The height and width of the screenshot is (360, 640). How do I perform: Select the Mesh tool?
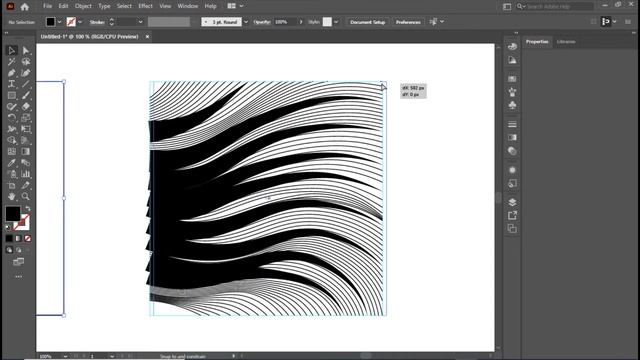coord(11,151)
